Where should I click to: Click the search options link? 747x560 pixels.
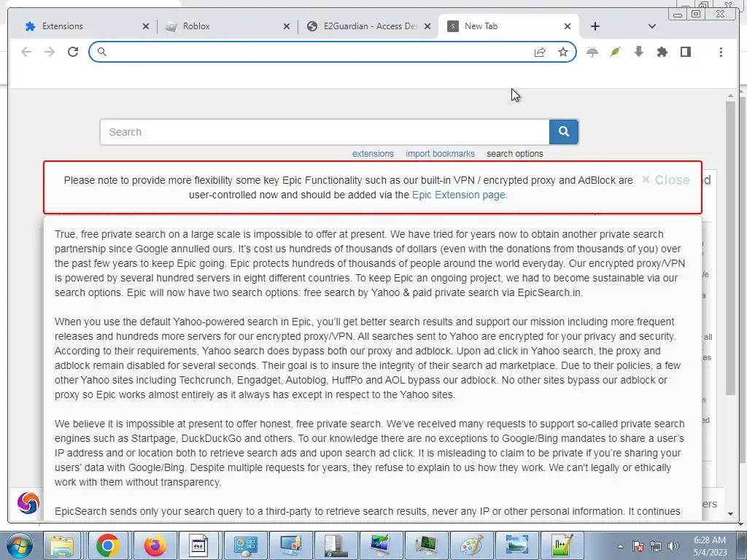[x=515, y=154]
